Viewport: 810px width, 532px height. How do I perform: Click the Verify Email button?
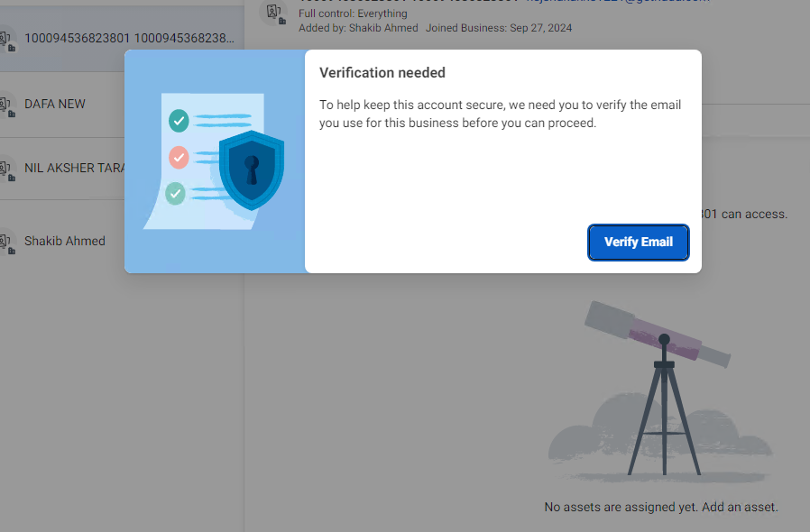(639, 243)
